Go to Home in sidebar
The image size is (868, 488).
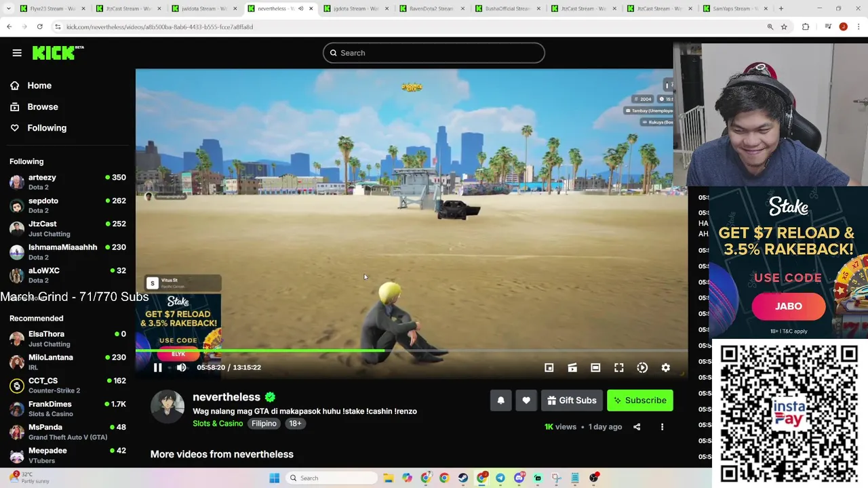click(x=39, y=85)
